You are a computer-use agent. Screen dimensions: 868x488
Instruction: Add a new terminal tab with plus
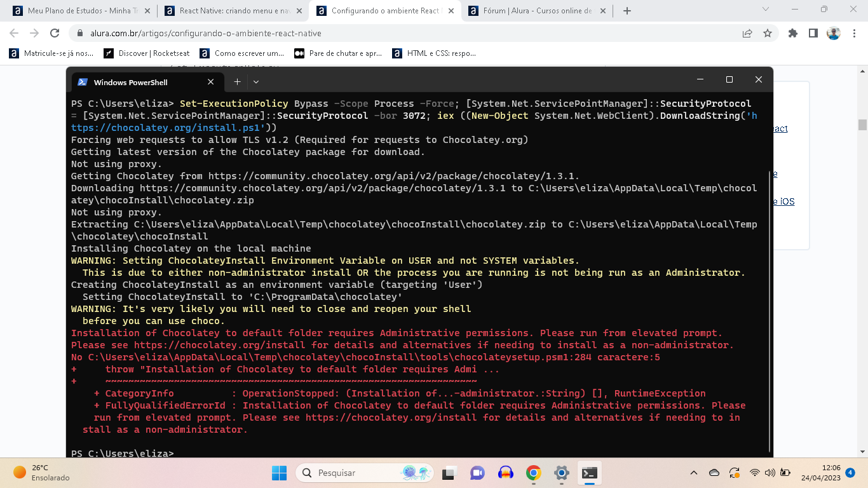tap(237, 82)
